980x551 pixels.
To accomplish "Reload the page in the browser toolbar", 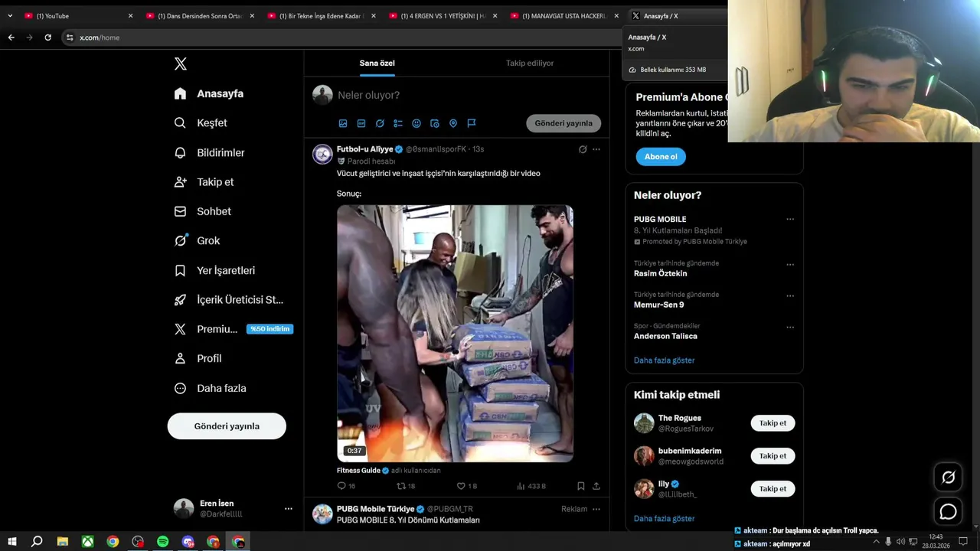I will 47,37.
